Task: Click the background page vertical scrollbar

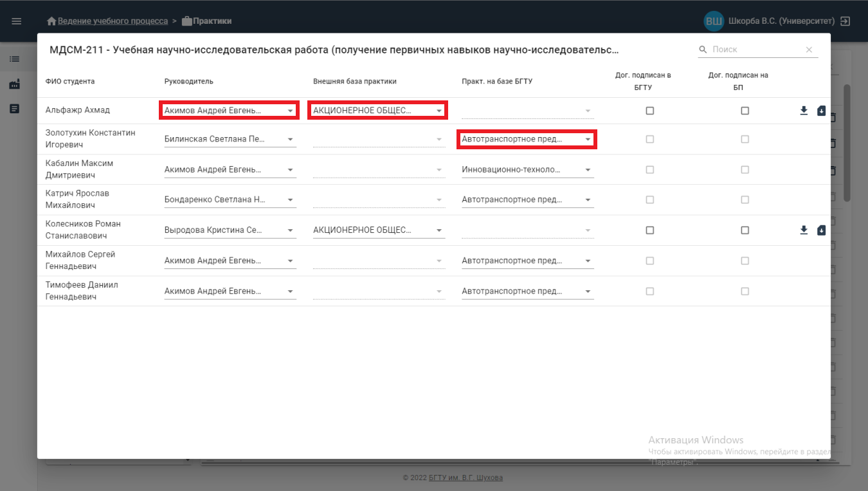Action: tap(847, 142)
